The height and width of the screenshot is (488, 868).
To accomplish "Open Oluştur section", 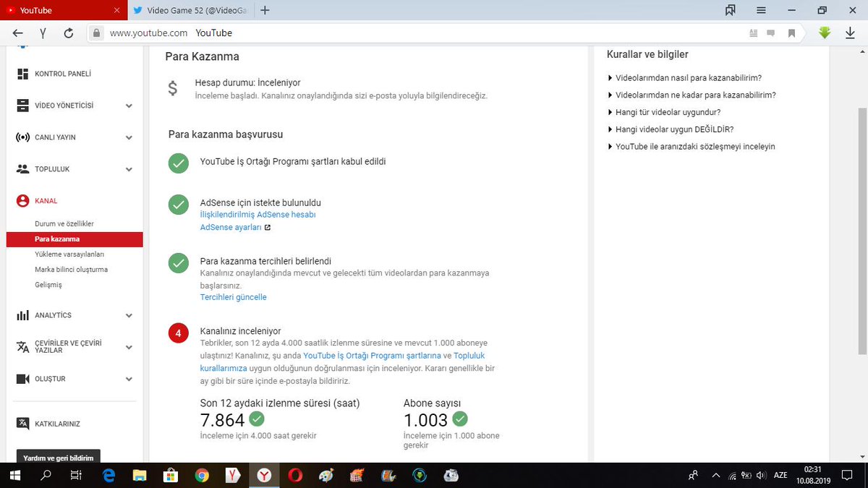I will point(50,379).
